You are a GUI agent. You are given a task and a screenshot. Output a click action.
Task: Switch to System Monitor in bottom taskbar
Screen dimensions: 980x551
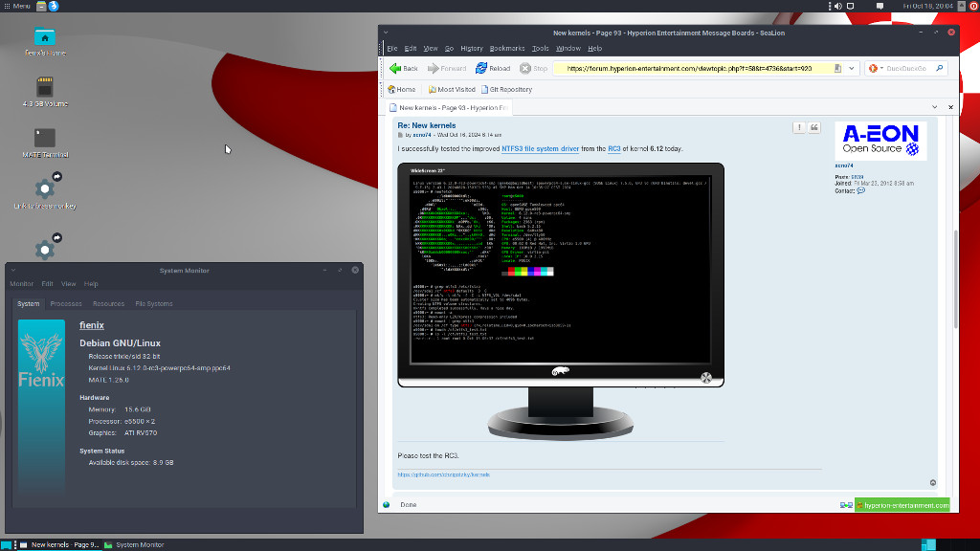coord(134,544)
